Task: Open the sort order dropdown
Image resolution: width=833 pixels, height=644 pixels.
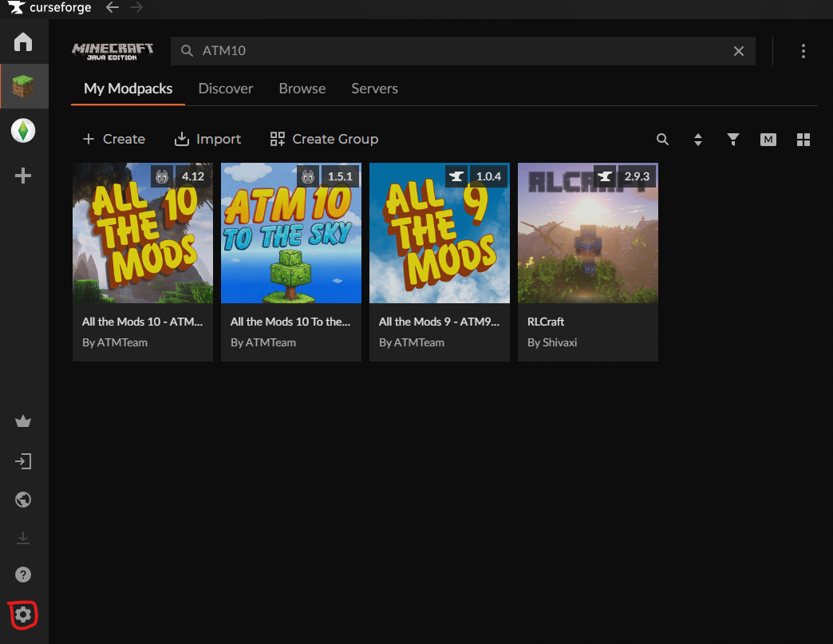Action: [x=698, y=140]
